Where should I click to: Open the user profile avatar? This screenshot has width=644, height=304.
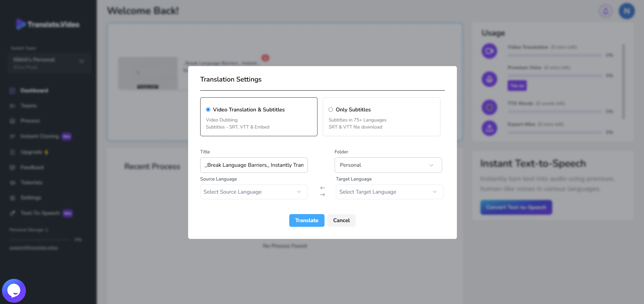pyautogui.click(x=627, y=11)
